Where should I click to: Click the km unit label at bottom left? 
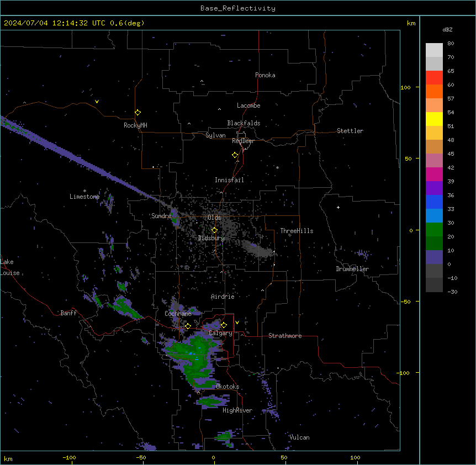click(x=8, y=459)
